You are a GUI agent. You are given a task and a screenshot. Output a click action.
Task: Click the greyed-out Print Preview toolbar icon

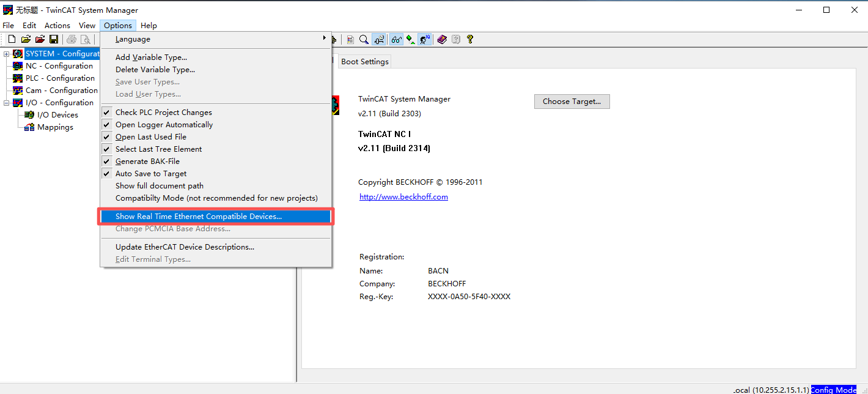(x=86, y=40)
